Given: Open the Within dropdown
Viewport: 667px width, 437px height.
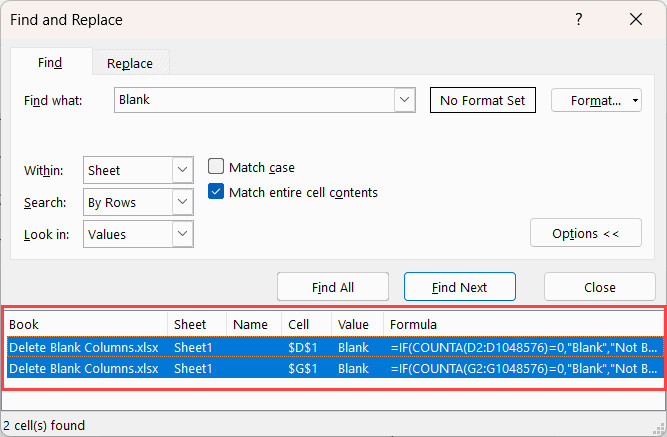Looking at the screenshot, I should pyautogui.click(x=182, y=170).
